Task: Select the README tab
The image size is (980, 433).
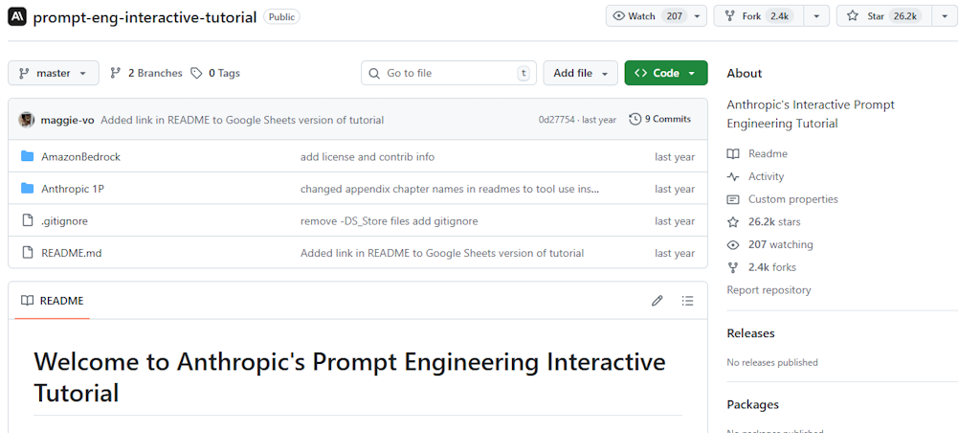Action: tap(53, 301)
